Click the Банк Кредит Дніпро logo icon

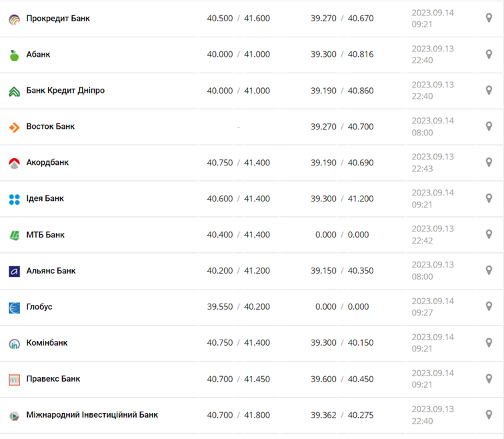(14, 91)
